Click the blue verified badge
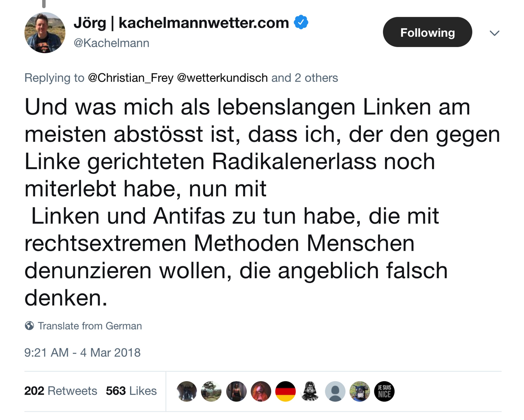 301,22
